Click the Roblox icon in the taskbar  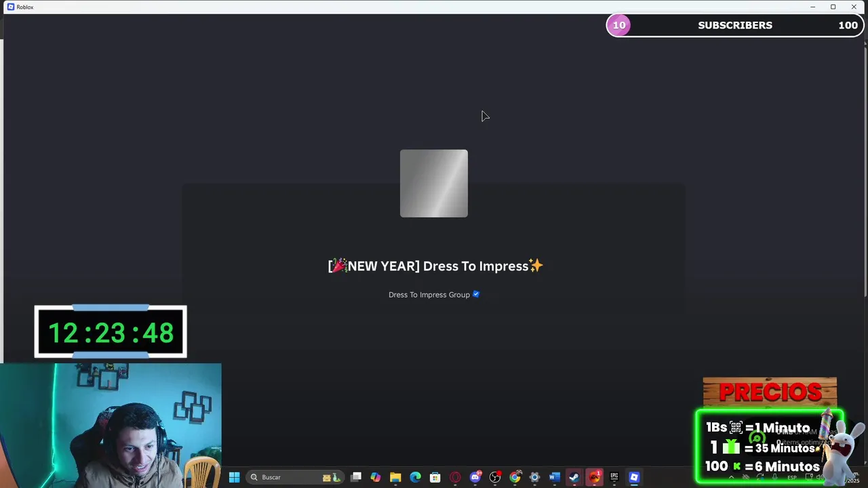click(x=634, y=477)
